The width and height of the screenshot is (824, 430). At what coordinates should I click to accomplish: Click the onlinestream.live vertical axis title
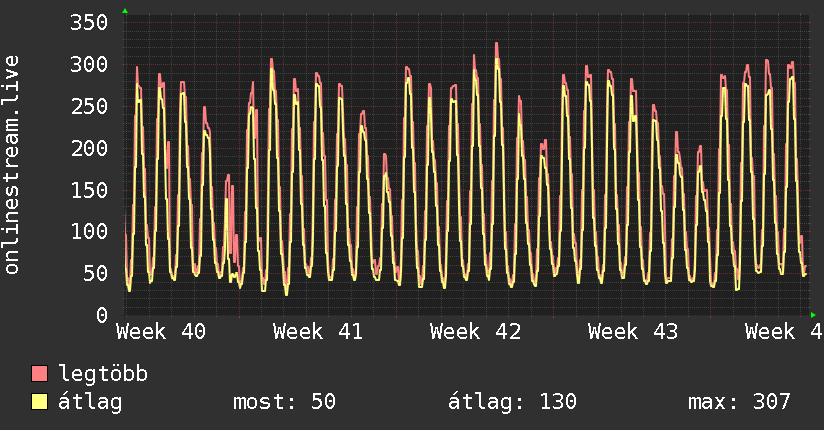(11, 165)
